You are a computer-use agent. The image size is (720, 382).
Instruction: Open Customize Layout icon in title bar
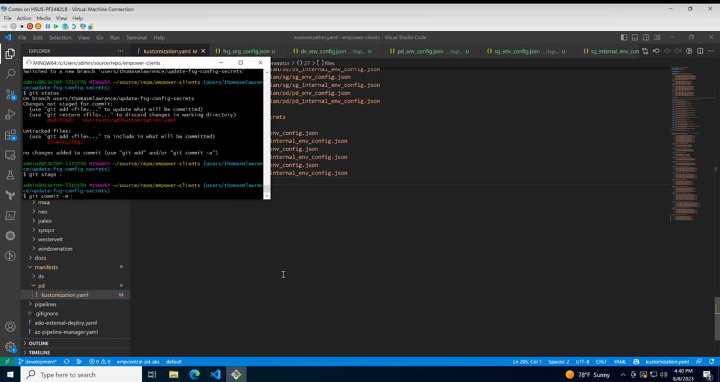pyautogui.click(x=657, y=37)
